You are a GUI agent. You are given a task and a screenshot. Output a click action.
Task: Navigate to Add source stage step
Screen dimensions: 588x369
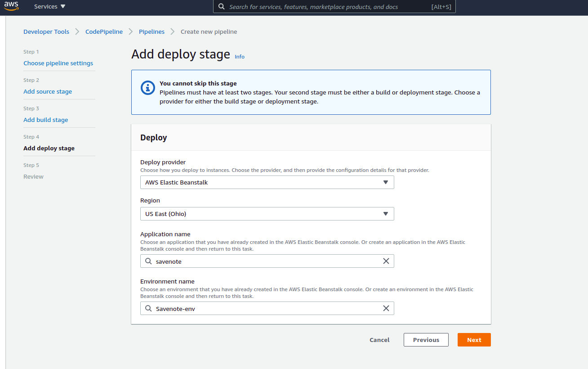(x=48, y=92)
